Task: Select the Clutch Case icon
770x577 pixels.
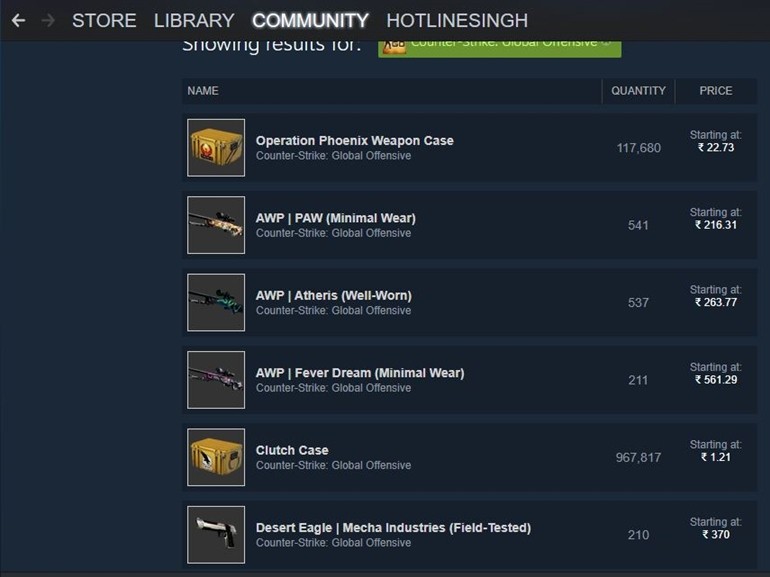Action: point(216,457)
